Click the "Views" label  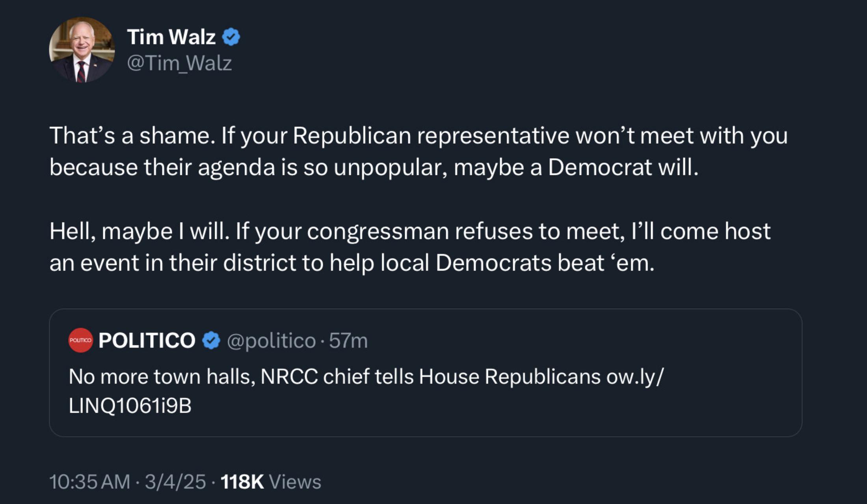[295, 482]
